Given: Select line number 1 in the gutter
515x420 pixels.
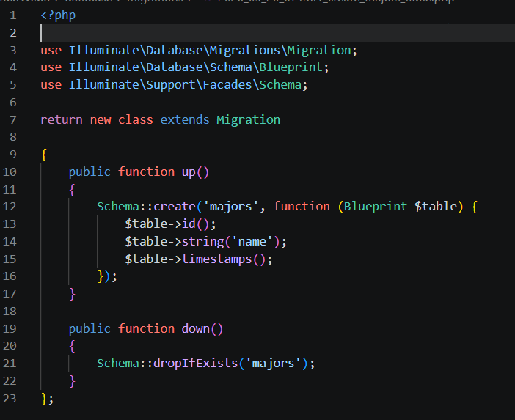Looking at the screenshot, I should click(x=12, y=15).
